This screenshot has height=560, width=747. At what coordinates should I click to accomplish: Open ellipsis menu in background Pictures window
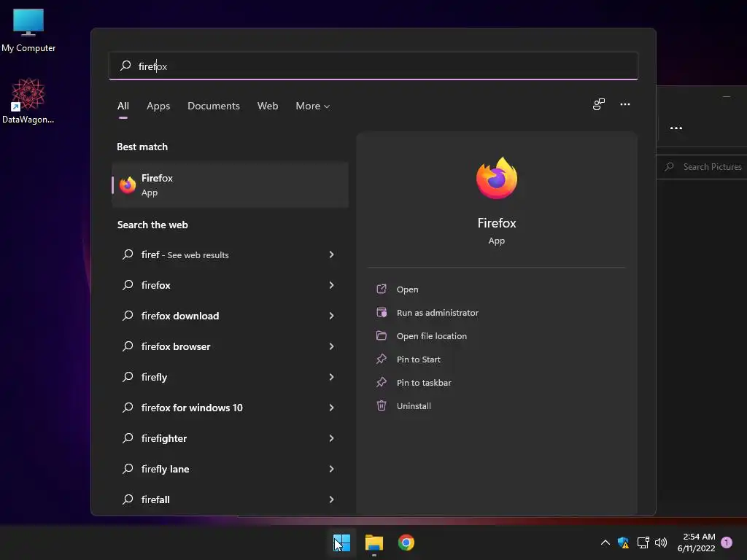(x=676, y=128)
